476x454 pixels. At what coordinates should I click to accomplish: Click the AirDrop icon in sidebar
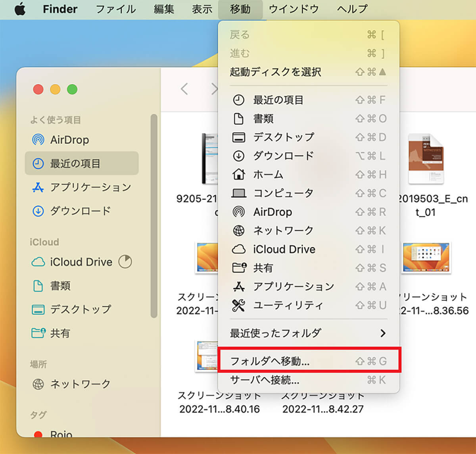click(38, 140)
